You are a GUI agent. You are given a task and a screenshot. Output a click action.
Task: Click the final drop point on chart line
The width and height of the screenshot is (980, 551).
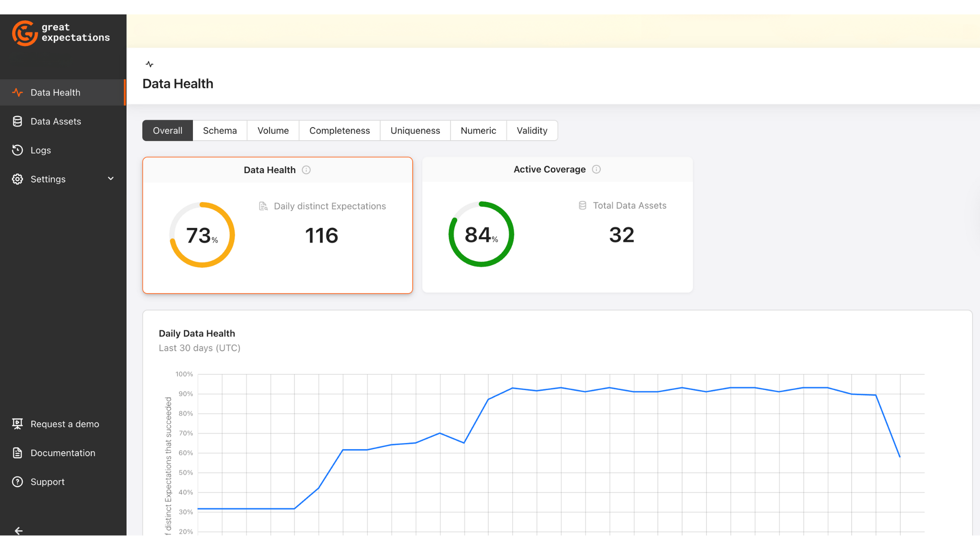pyautogui.click(x=899, y=457)
